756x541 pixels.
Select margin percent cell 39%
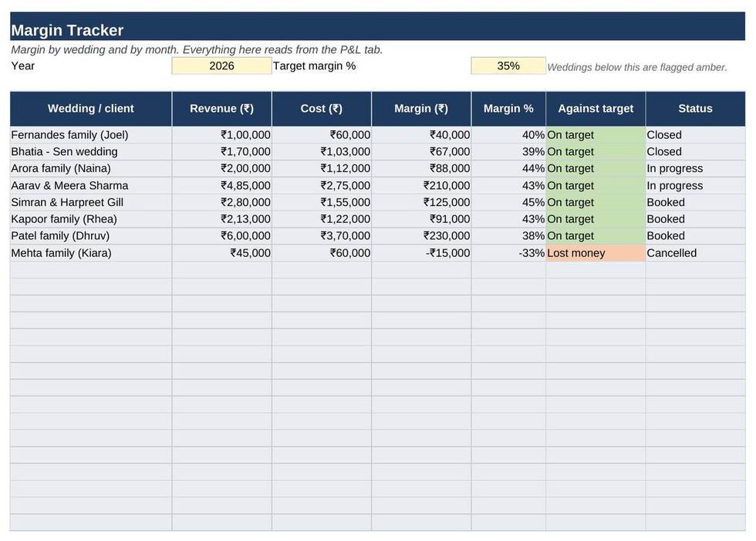click(508, 152)
